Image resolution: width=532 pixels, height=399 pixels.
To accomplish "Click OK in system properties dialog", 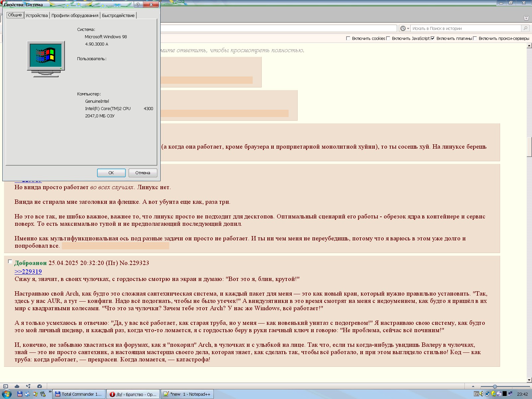I will click(111, 173).
